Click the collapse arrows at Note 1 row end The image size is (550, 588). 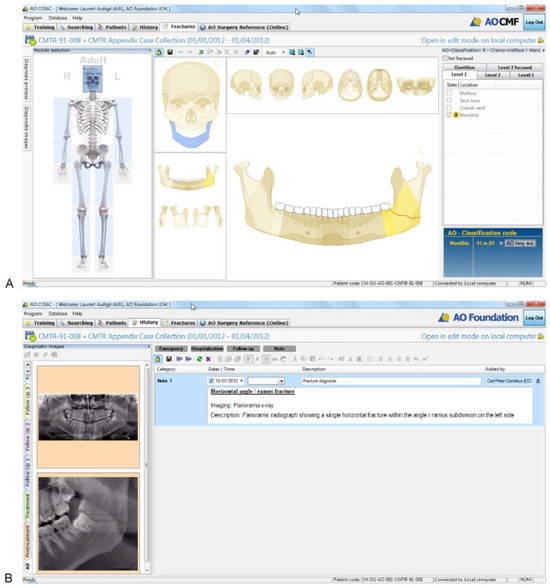[x=538, y=381]
